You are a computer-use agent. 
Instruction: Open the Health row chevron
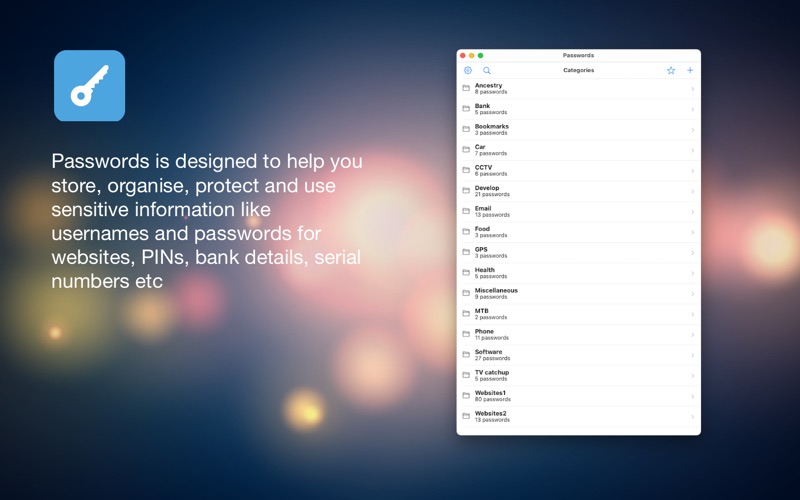[x=692, y=273]
